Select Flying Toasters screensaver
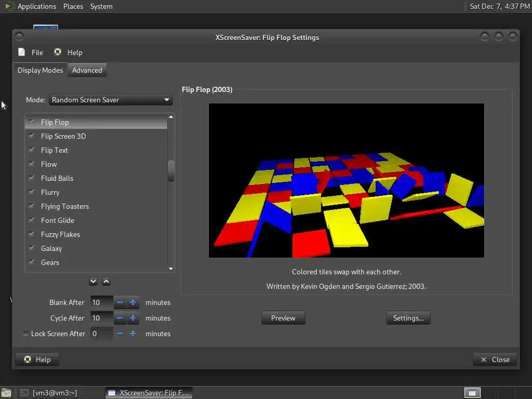Viewport: 532px width, 399px height. [96, 206]
